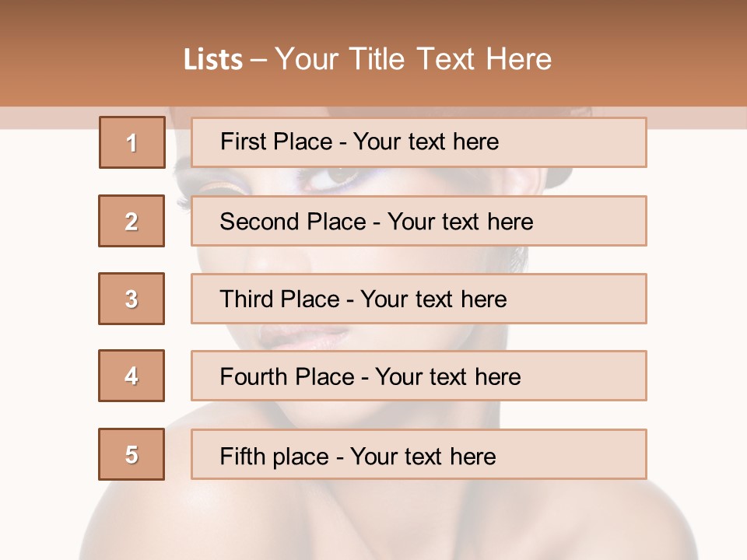This screenshot has height=560, width=747.
Task: Click the 'Second Place' text box
Action: click(419, 221)
